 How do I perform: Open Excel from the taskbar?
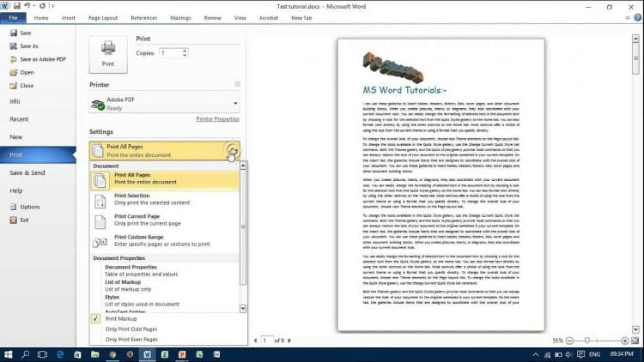(165, 354)
